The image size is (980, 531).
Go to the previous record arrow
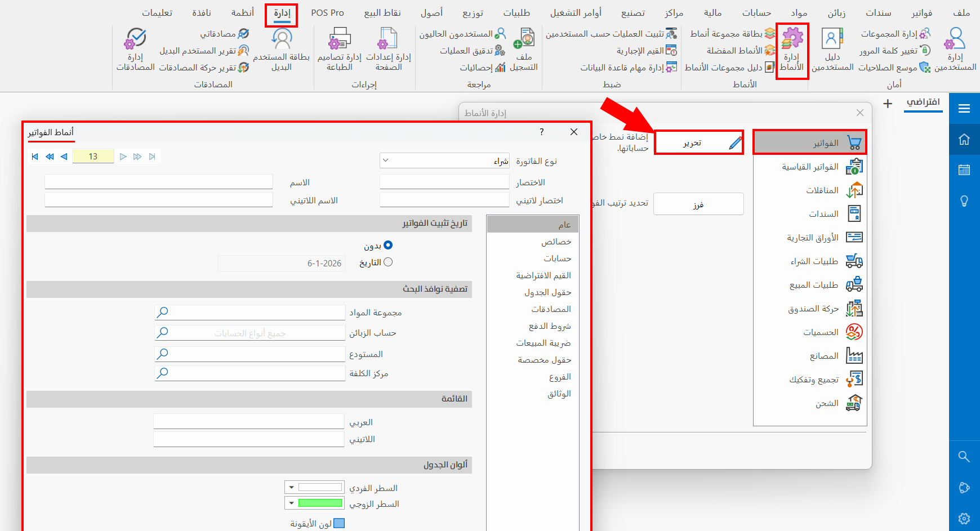64,157
